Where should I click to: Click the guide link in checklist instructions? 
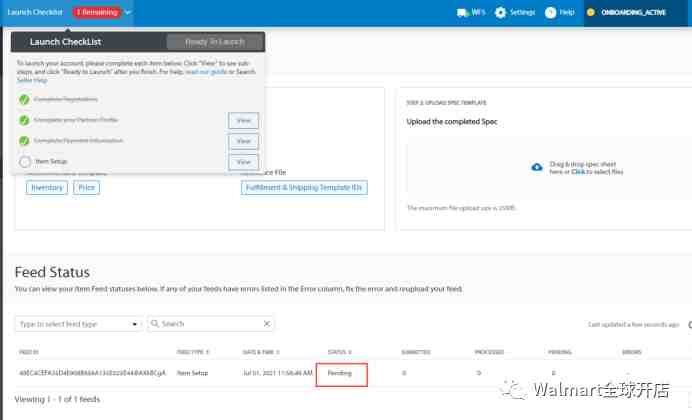pos(206,71)
